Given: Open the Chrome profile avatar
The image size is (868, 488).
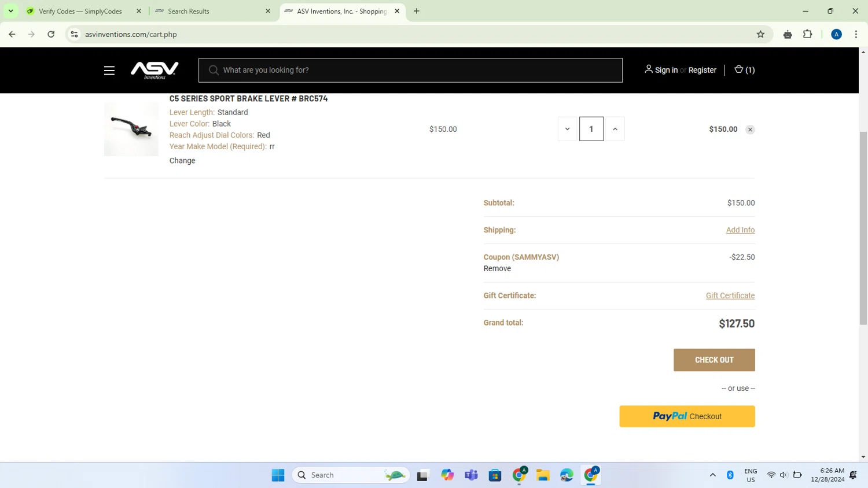Looking at the screenshot, I should pos(836,34).
